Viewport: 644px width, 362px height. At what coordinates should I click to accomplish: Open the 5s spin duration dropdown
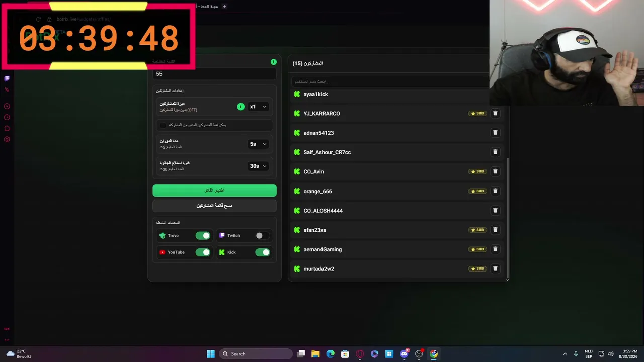coord(258,144)
